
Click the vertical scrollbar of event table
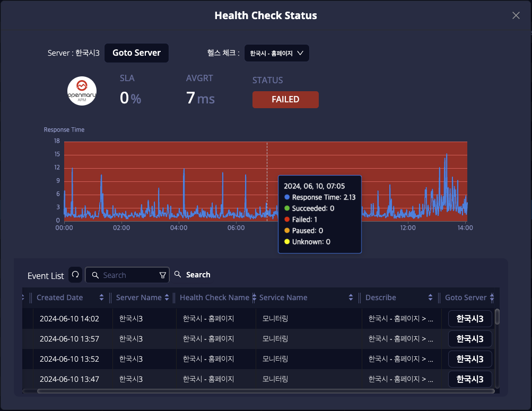click(497, 318)
